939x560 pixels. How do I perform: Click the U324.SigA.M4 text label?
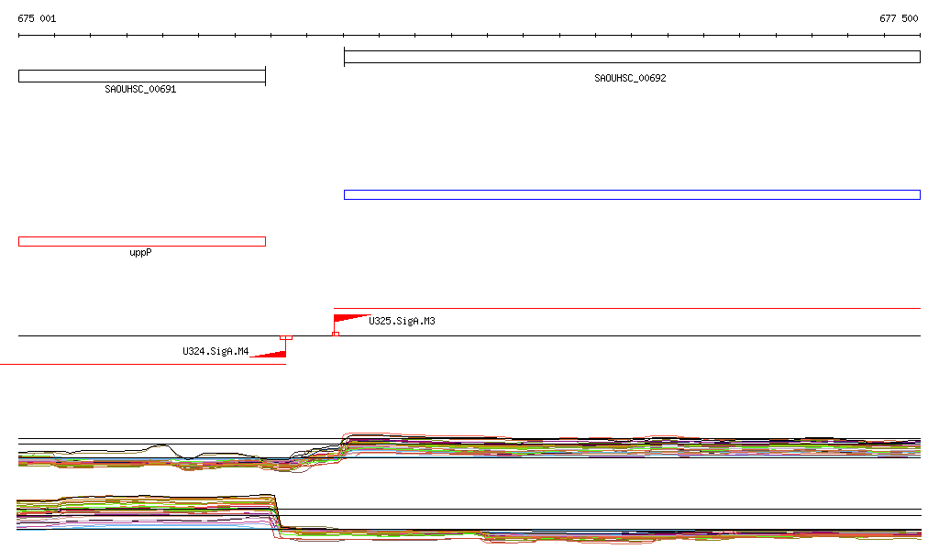tap(215, 351)
